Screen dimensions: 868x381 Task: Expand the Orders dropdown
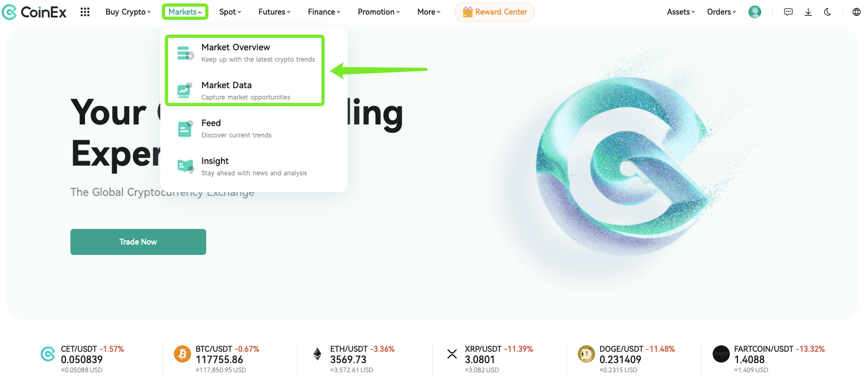click(x=722, y=12)
